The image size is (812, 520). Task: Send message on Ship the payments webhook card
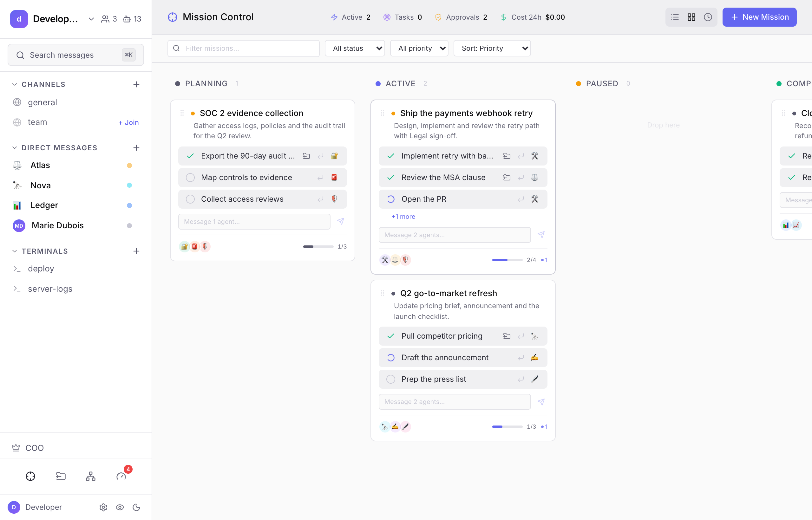tap(541, 235)
